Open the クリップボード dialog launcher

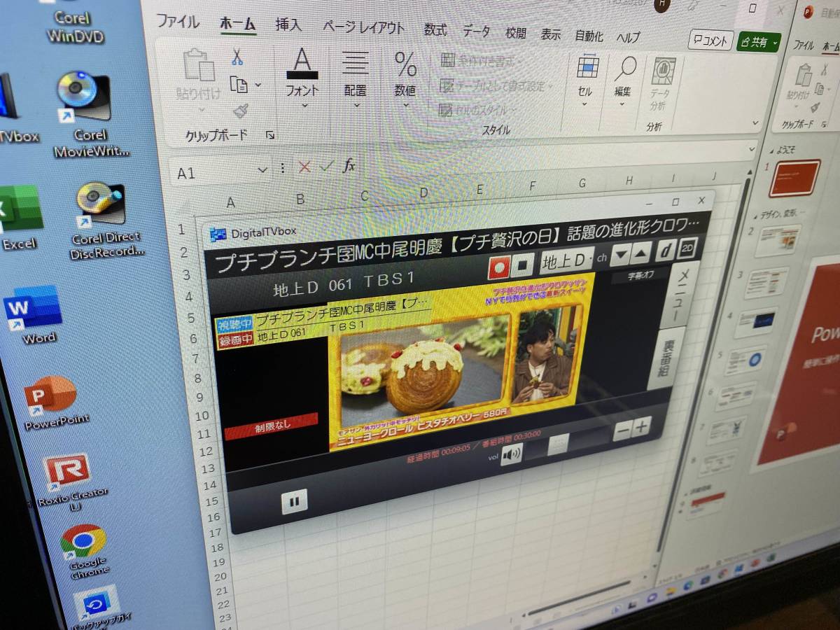(x=270, y=135)
